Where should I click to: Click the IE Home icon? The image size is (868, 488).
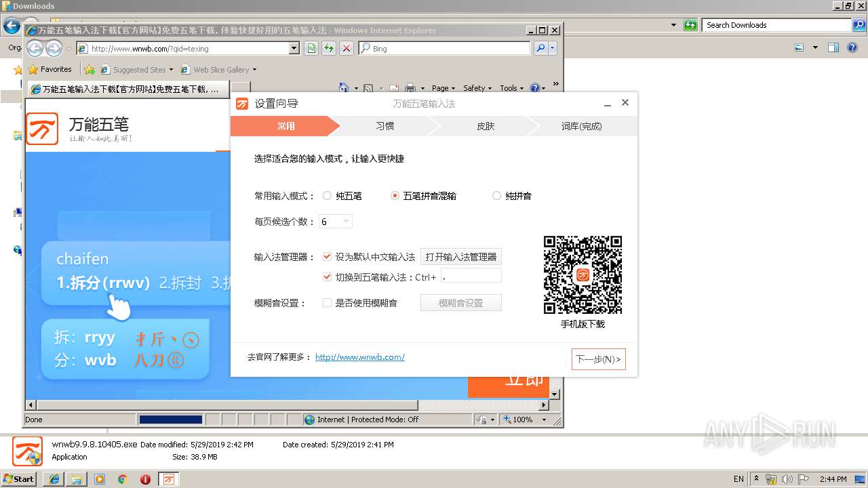pos(344,88)
